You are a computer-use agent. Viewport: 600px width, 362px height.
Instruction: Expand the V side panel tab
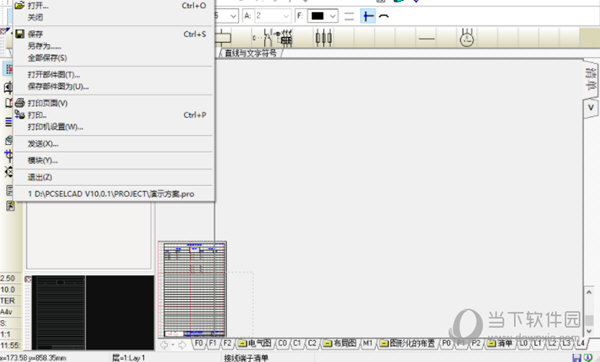click(591, 108)
